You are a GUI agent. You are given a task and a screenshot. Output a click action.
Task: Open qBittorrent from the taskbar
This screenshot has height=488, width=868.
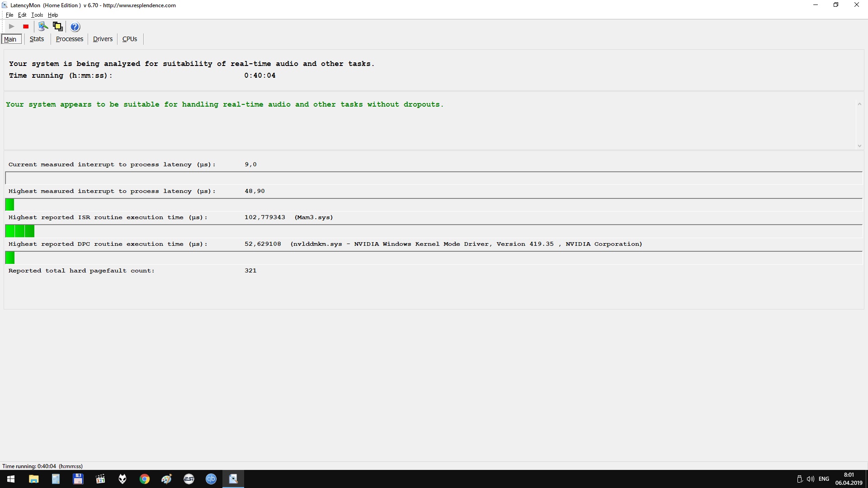pyautogui.click(x=211, y=479)
